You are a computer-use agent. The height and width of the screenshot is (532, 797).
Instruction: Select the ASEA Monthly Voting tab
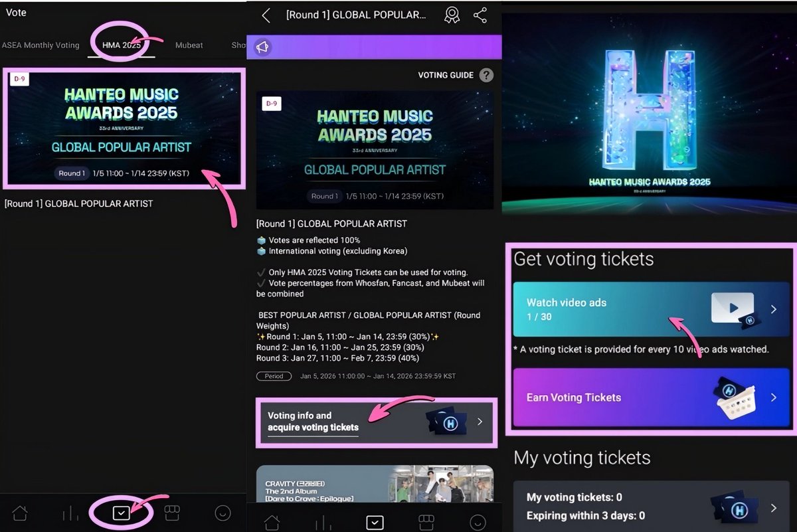click(41, 45)
